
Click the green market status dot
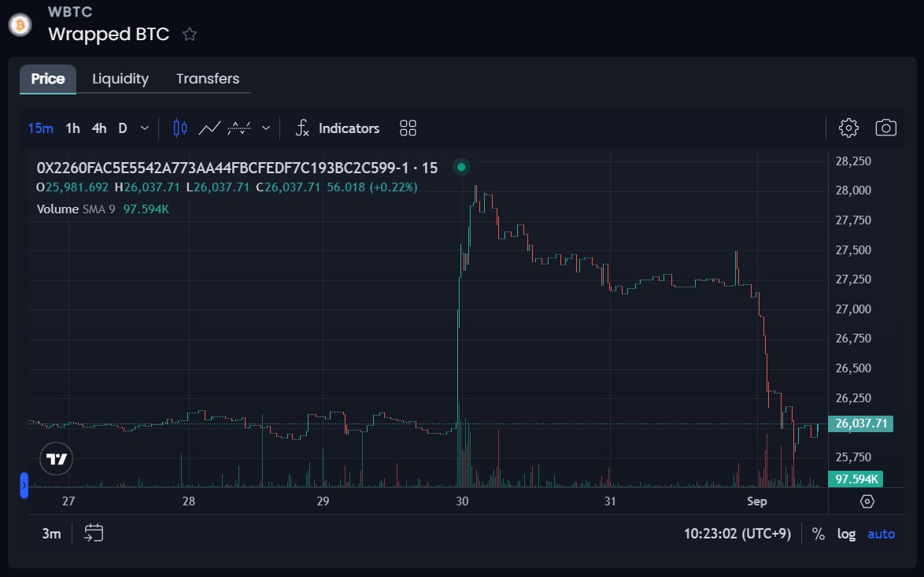461,168
